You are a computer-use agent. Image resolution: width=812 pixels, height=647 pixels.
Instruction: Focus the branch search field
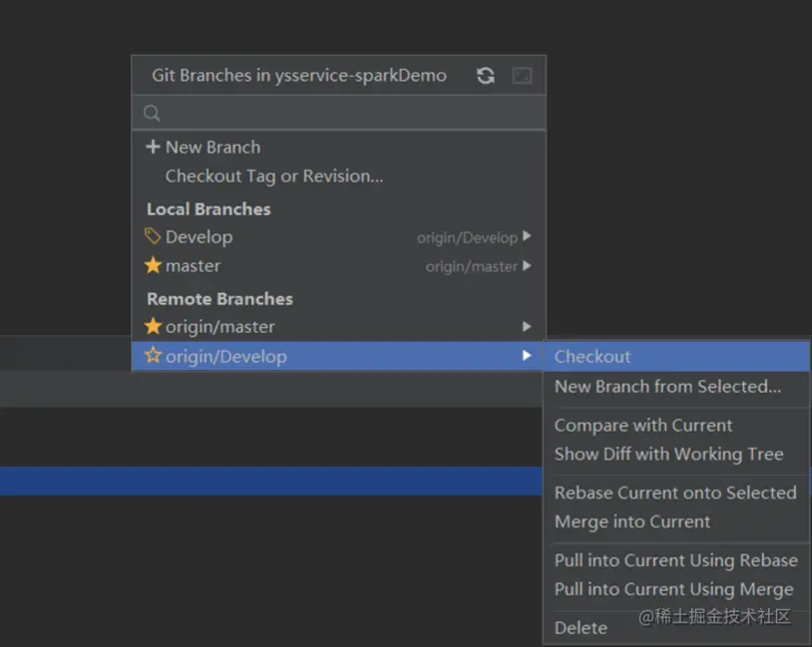click(339, 113)
